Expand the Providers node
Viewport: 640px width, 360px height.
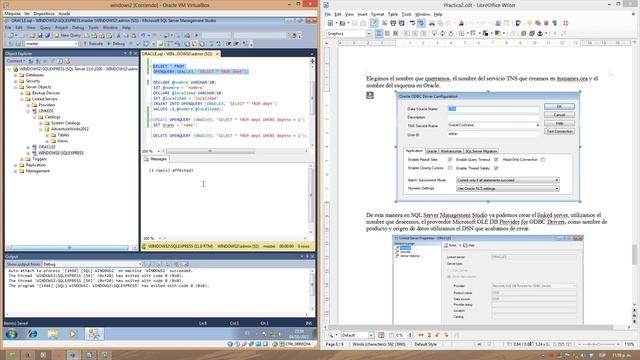28,105
